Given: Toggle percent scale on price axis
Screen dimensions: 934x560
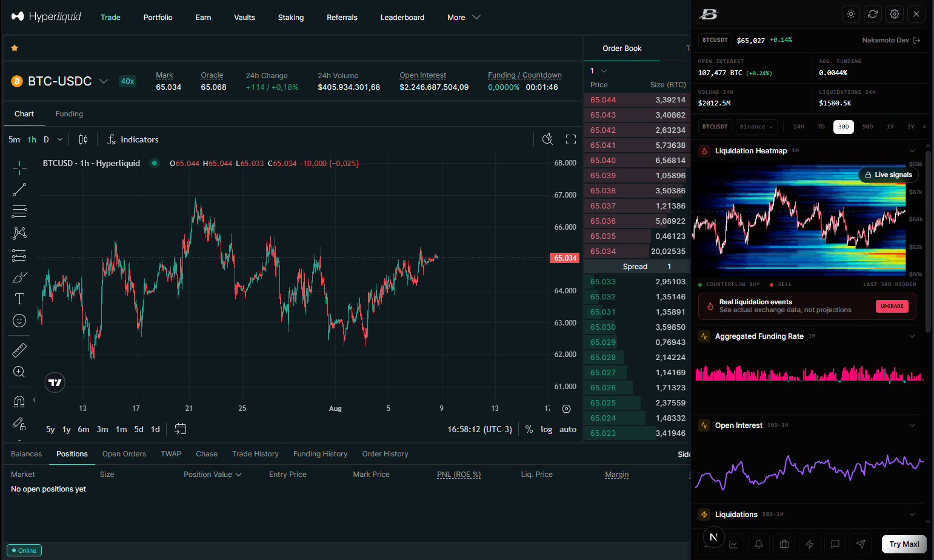Looking at the screenshot, I should [x=529, y=429].
